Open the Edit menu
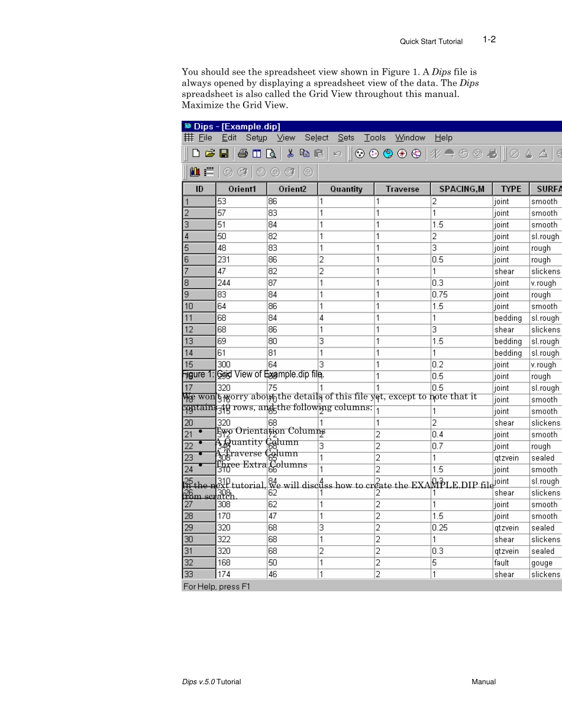 point(229,138)
